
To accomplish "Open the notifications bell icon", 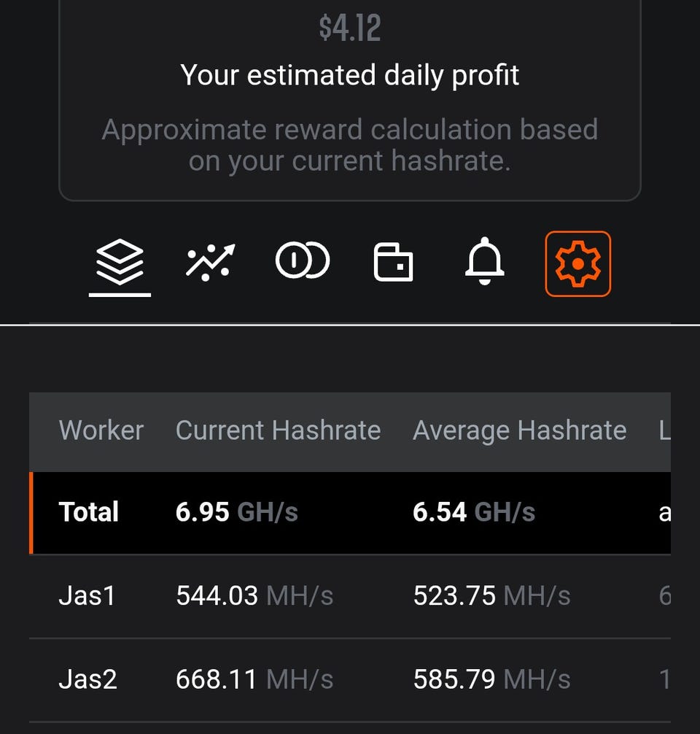I will 485,262.
